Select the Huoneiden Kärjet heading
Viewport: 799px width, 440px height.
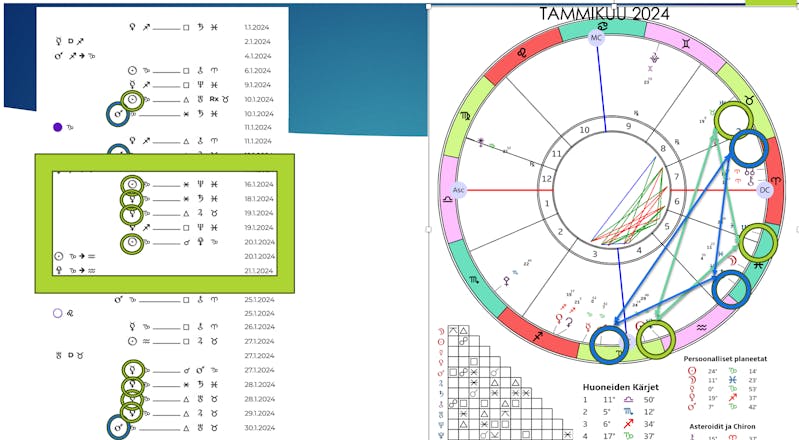coord(620,386)
